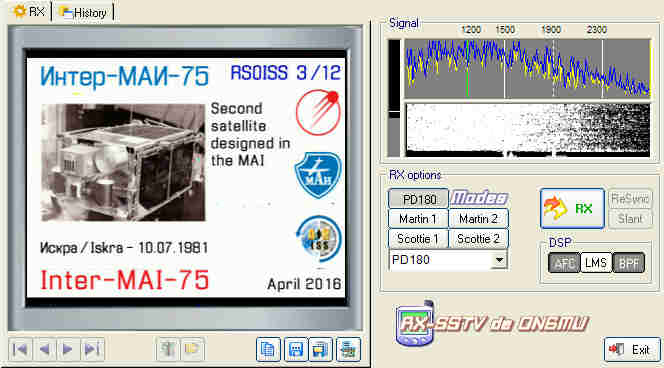Select the Martin 1 mode
Image resolution: width=664 pixels, height=368 pixels.
418,219
